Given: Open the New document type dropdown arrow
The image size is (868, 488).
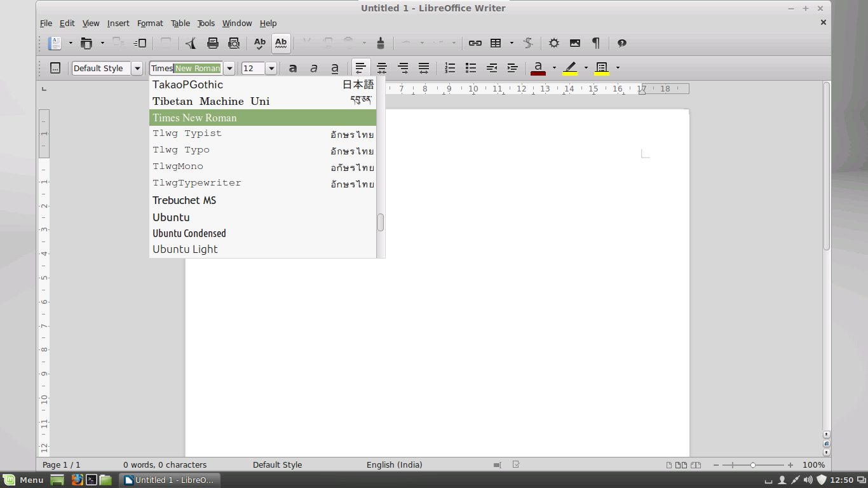Looking at the screenshot, I should point(71,43).
